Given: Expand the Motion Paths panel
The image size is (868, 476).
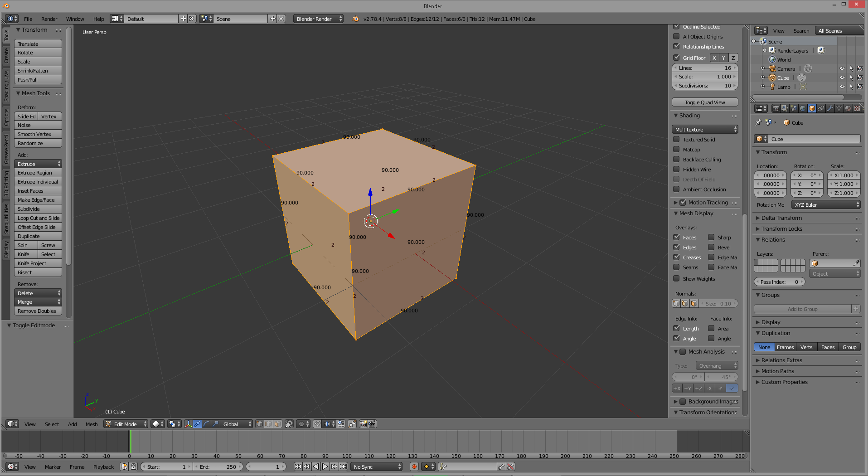Looking at the screenshot, I should pos(778,371).
